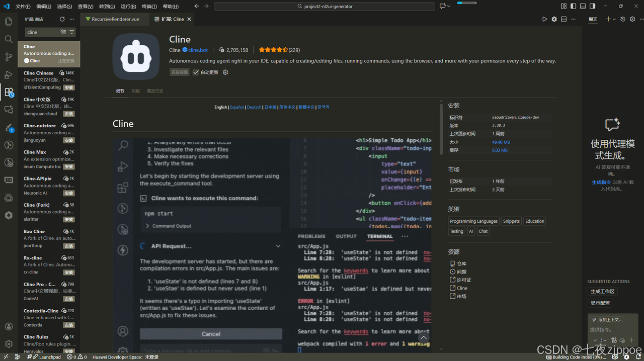Open the Search view in activity bar
The height and width of the screenshot is (361, 644).
9,39
